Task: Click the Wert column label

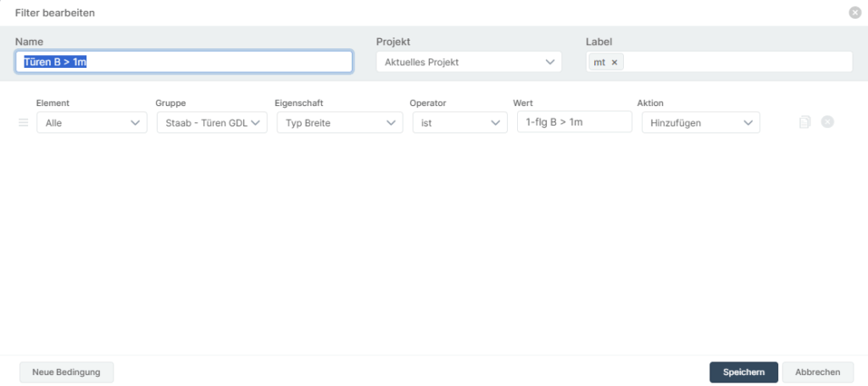Action: pos(522,103)
